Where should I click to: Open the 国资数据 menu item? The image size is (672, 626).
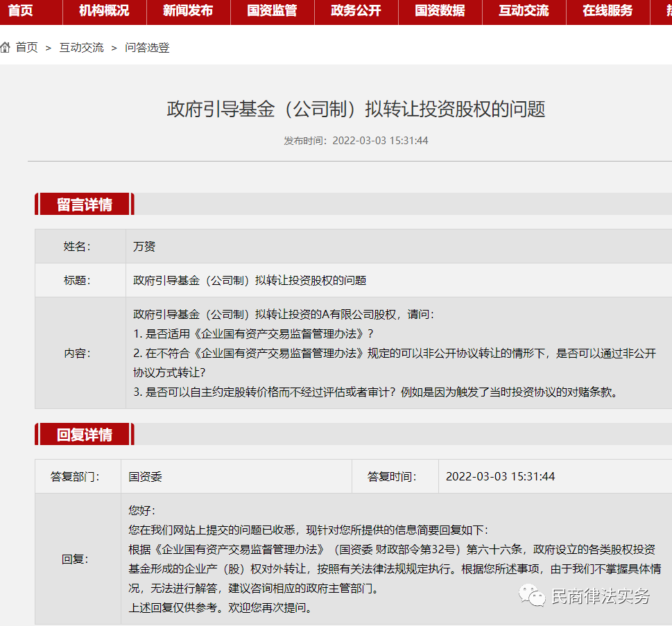440,10
